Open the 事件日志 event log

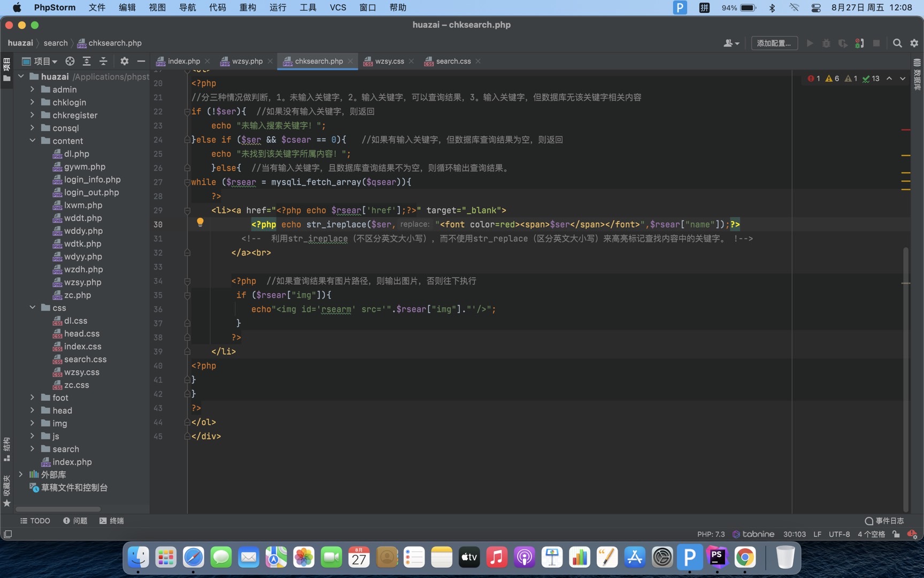tap(884, 520)
